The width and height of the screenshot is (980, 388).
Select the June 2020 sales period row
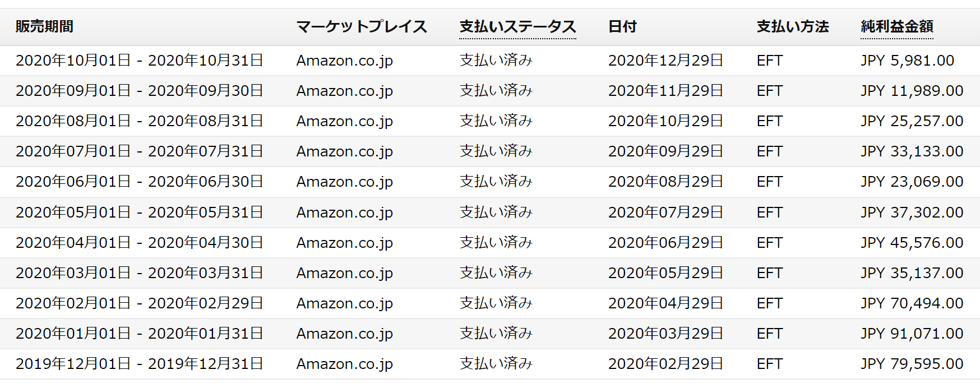coord(490,182)
